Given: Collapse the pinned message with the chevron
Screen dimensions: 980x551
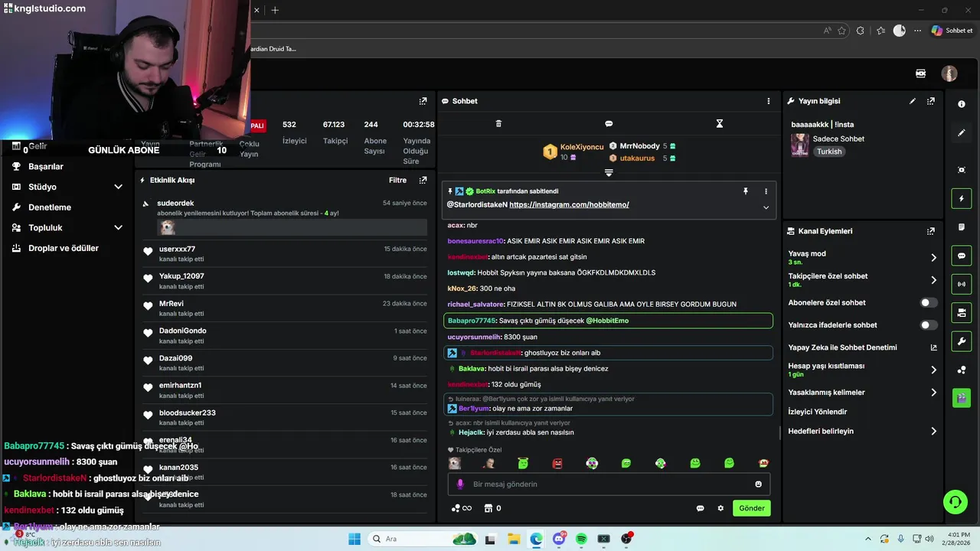Looking at the screenshot, I should tap(766, 207).
